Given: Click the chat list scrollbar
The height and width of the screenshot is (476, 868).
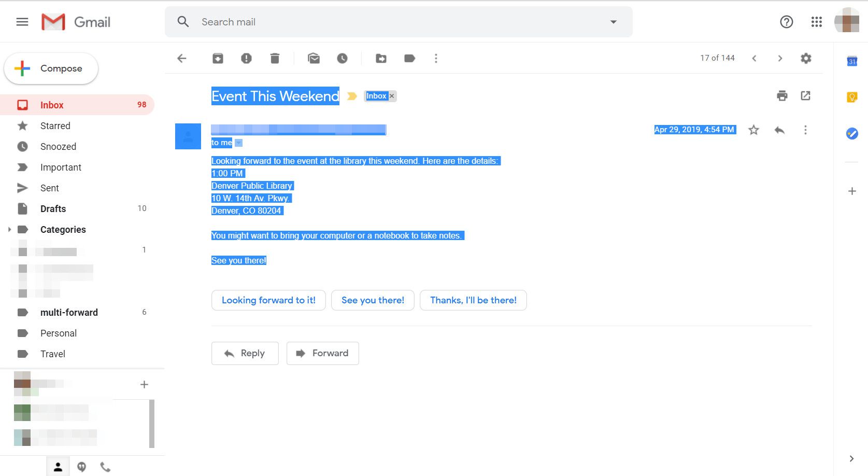Looking at the screenshot, I should [x=152, y=423].
